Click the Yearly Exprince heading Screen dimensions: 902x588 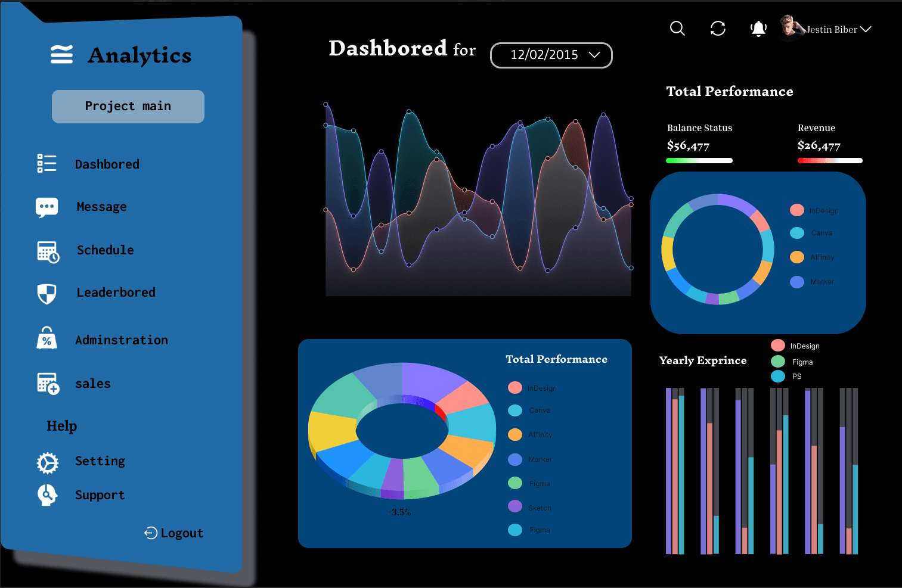point(703,360)
